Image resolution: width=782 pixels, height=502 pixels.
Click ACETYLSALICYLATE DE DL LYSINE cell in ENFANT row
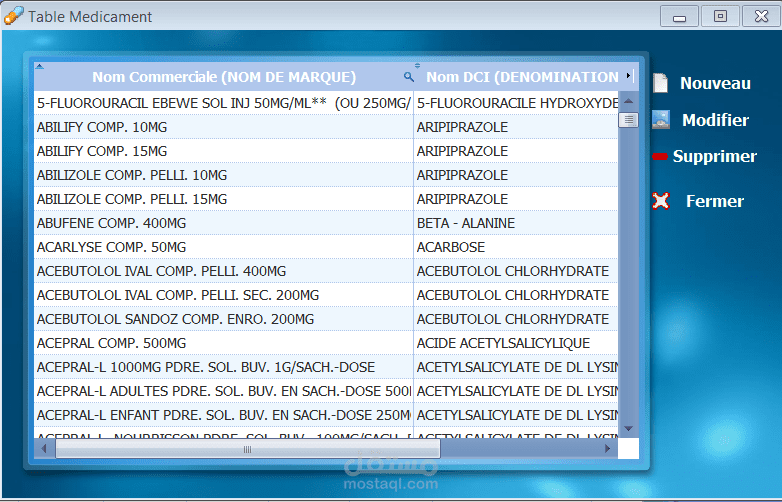point(516,415)
